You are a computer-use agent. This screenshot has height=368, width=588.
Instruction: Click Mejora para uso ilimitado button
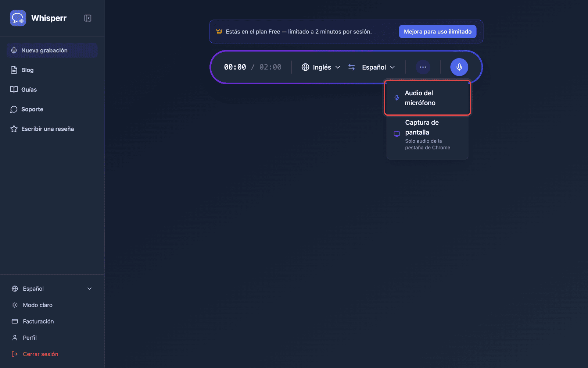click(x=438, y=32)
